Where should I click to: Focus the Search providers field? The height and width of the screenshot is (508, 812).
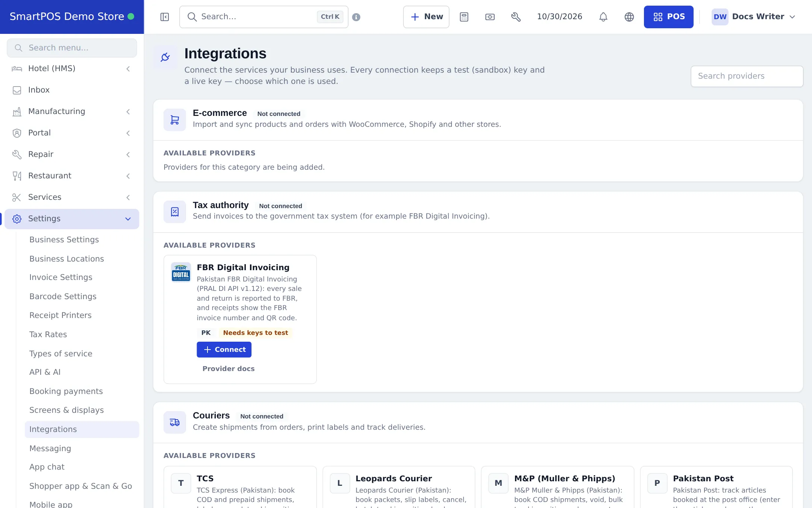coord(747,76)
